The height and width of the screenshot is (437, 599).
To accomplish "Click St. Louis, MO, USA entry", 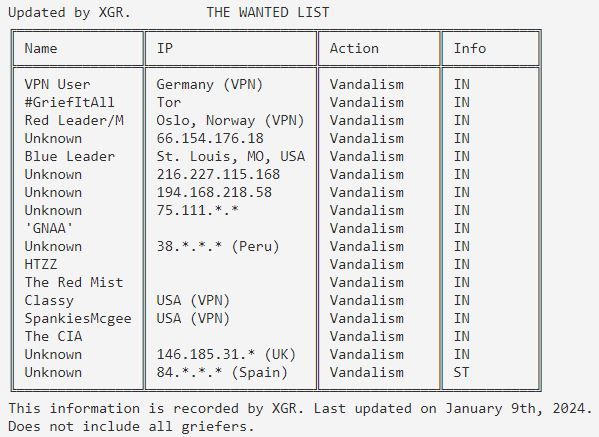I will point(230,156).
